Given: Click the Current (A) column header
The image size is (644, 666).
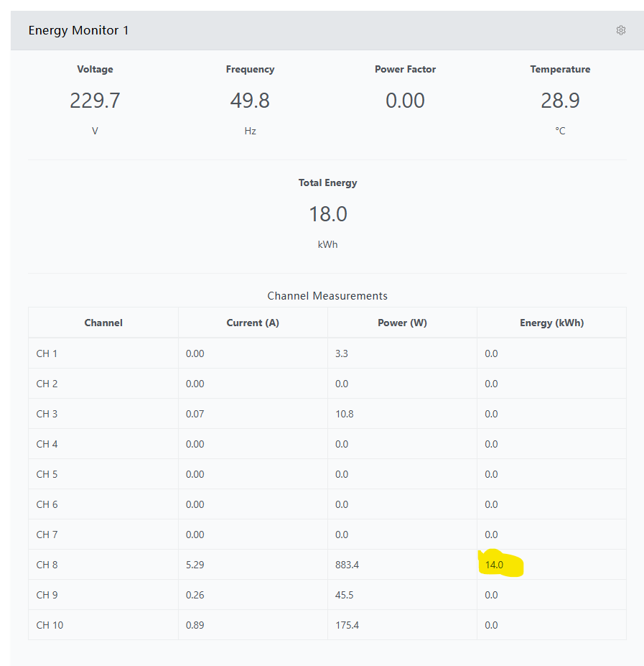Looking at the screenshot, I should (253, 323).
